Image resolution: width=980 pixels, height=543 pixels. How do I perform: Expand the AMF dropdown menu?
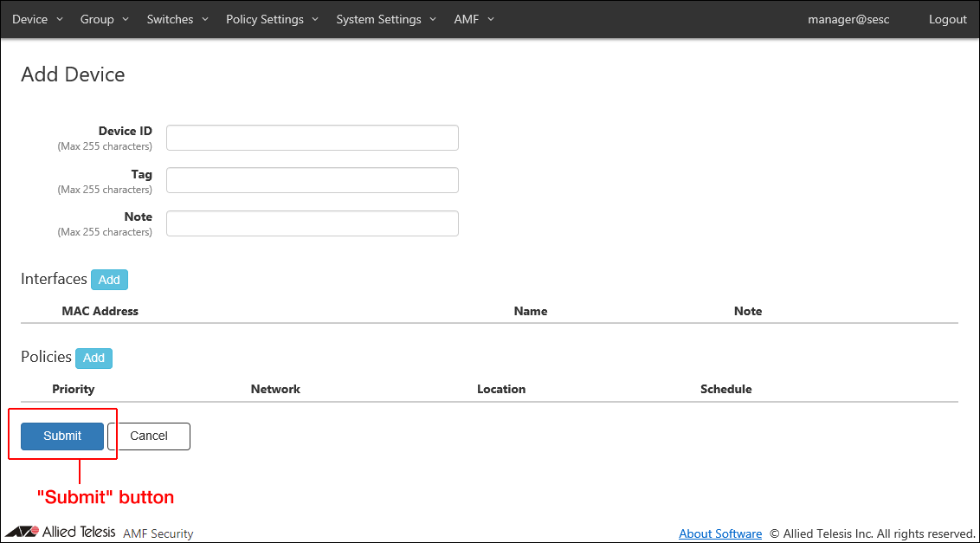coord(474,19)
